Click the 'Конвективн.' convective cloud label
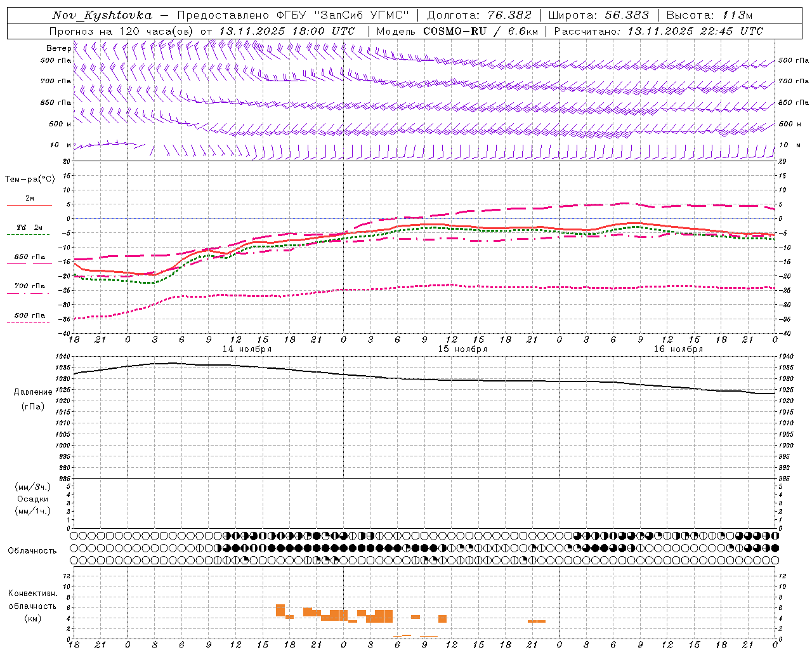This screenshot has width=812, height=650. click(33, 594)
